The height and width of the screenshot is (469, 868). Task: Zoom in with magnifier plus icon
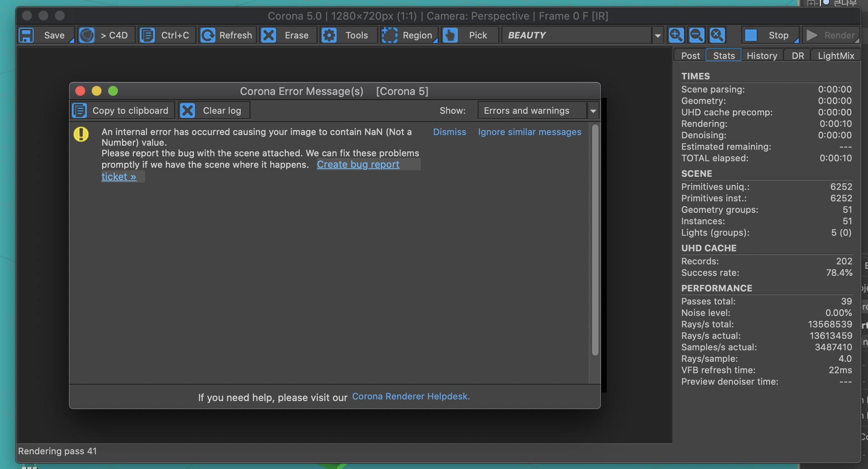click(676, 35)
